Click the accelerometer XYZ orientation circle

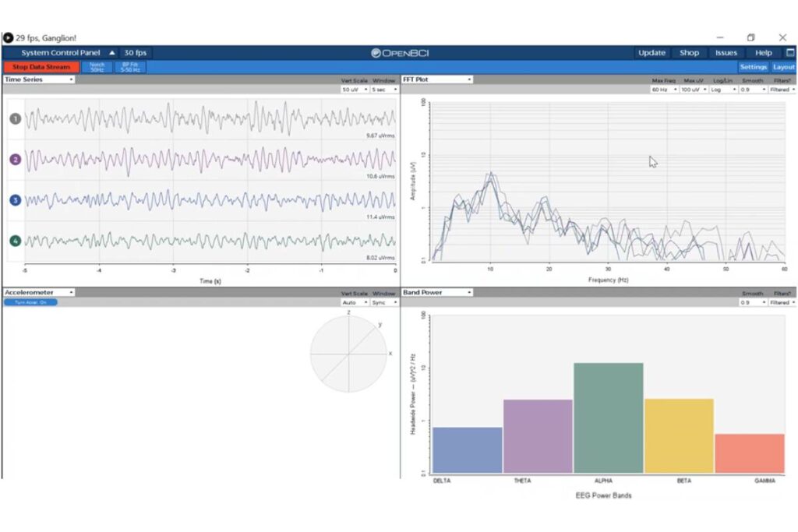click(348, 354)
